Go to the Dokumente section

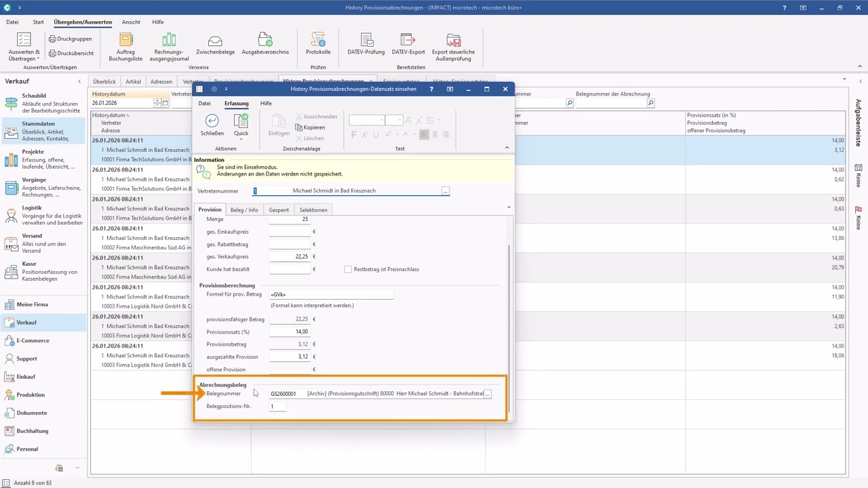click(x=44, y=413)
